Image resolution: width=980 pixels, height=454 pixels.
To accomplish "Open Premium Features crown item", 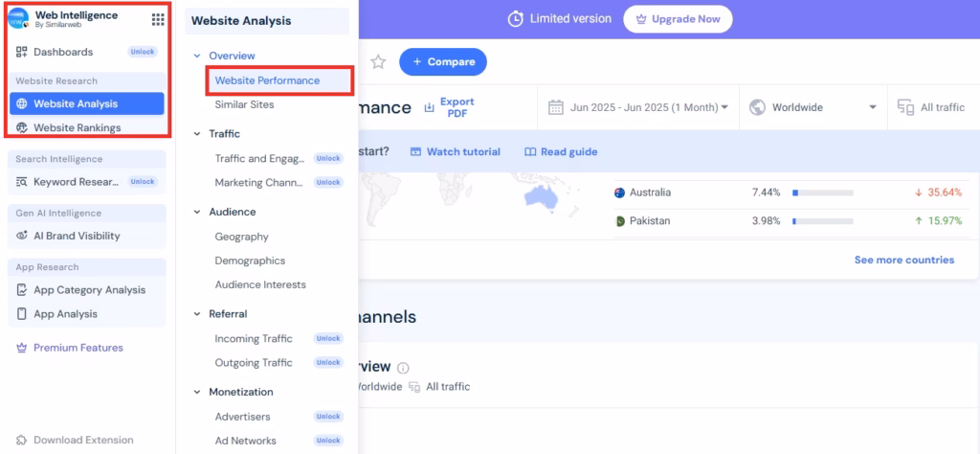I will coord(78,348).
